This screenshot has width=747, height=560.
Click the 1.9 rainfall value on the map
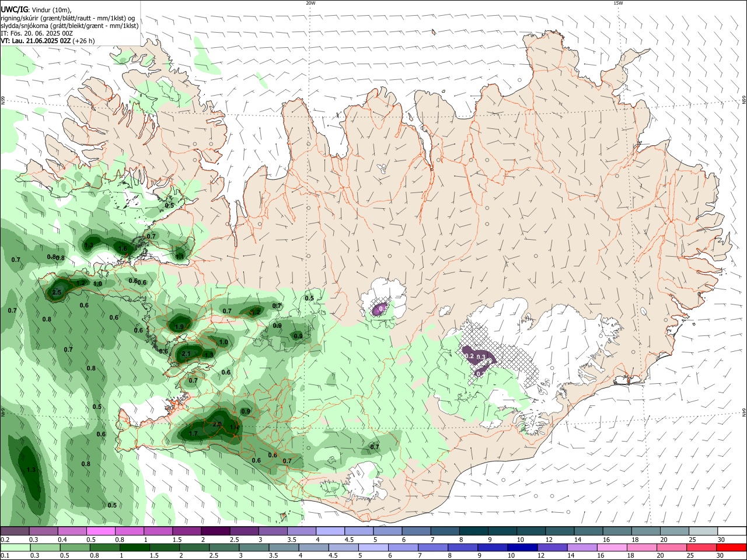(x=179, y=326)
